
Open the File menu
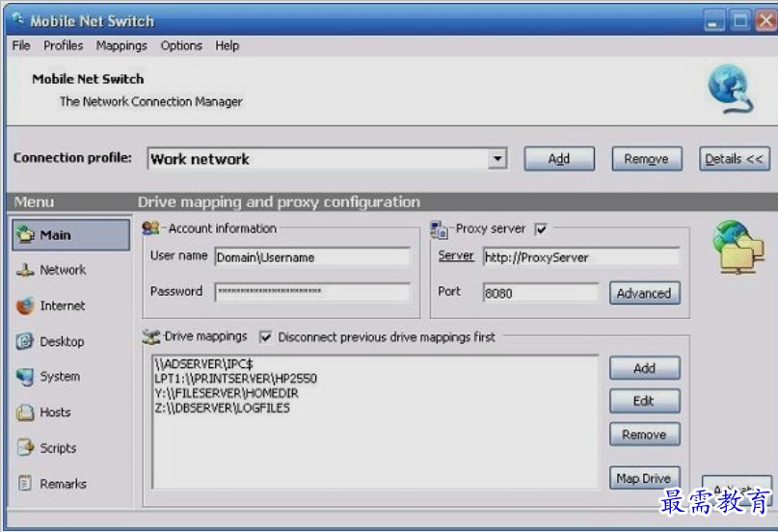pos(21,45)
